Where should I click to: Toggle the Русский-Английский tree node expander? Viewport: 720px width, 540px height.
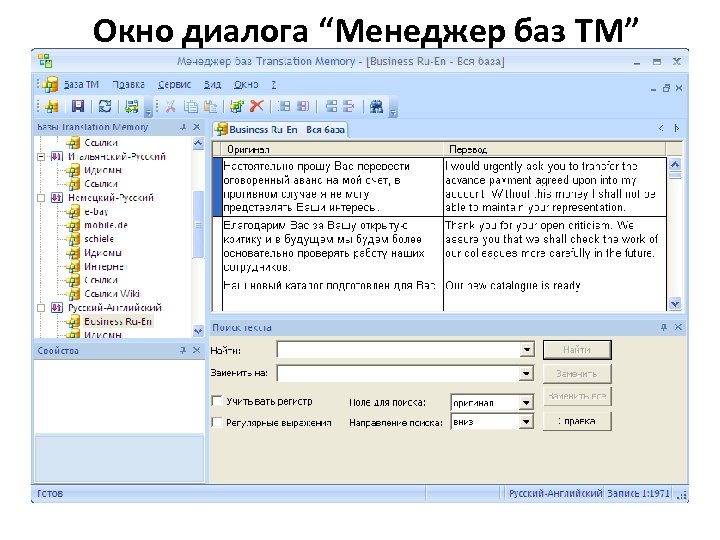point(41,308)
